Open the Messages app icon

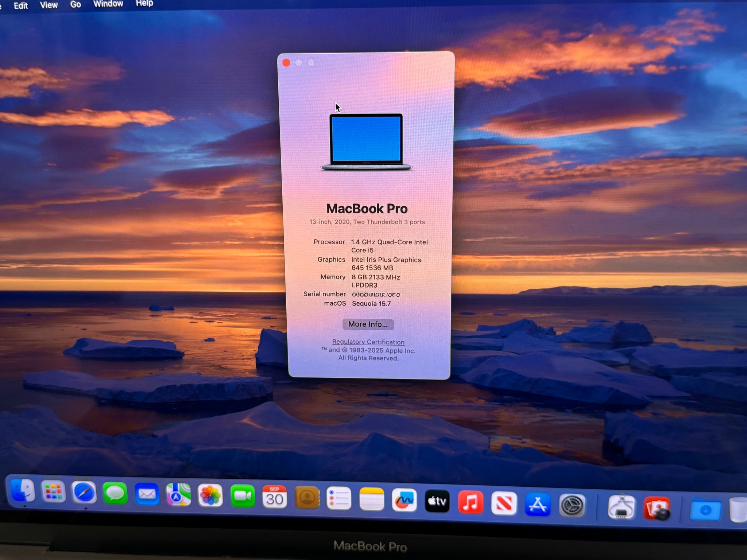[x=115, y=493]
